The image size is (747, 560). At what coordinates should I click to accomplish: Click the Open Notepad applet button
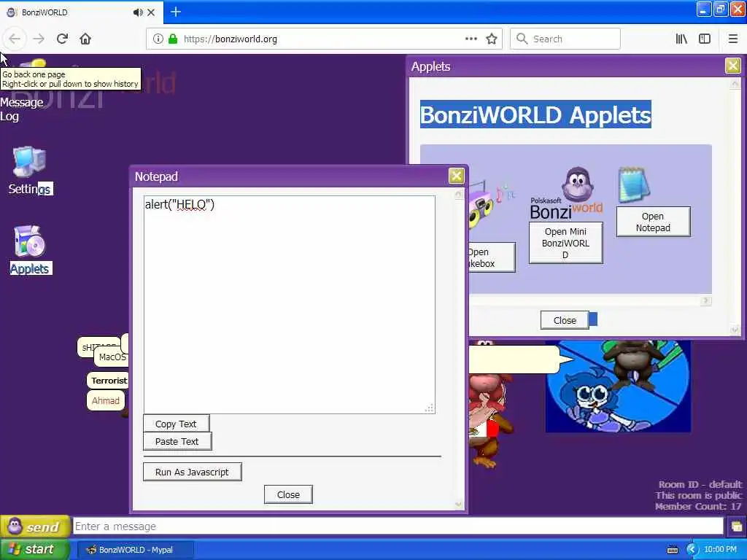click(x=653, y=222)
